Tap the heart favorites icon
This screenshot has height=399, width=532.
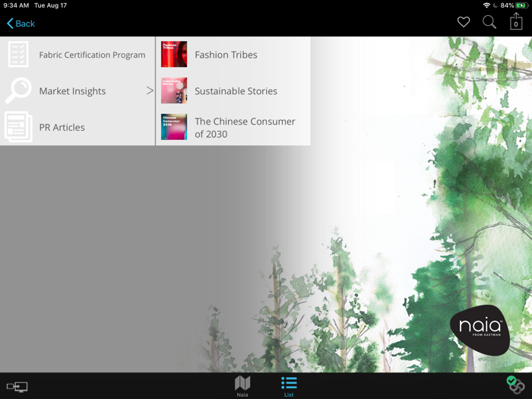[x=464, y=22]
